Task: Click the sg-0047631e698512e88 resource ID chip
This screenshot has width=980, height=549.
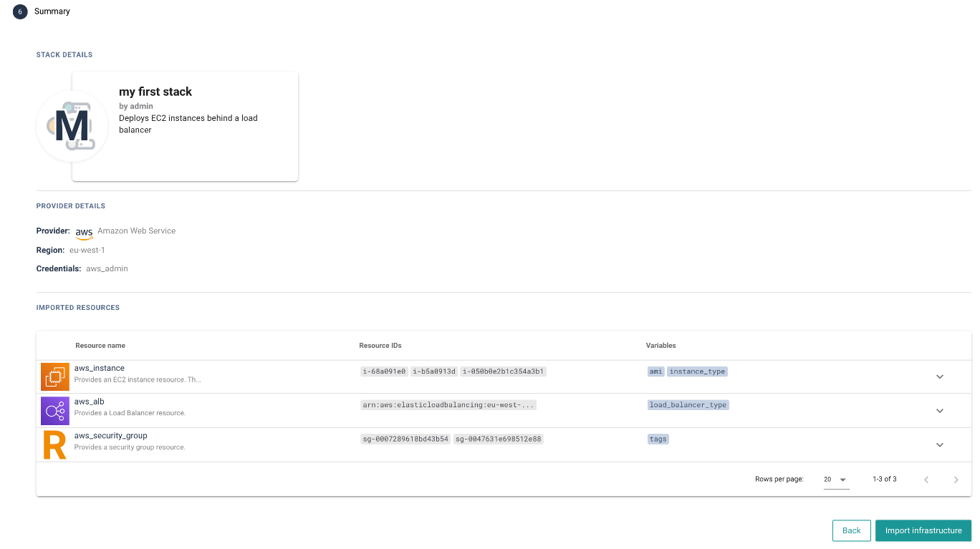Action: pos(498,439)
